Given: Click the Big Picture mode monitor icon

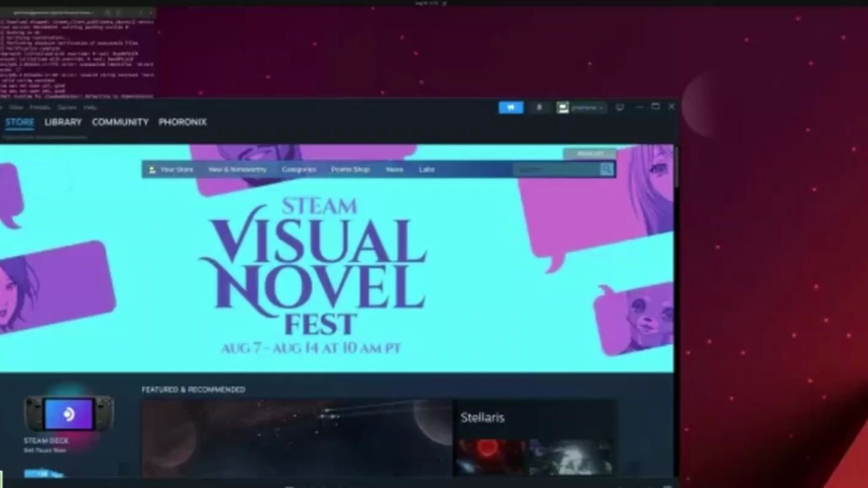Looking at the screenshot, I should 620,107.
